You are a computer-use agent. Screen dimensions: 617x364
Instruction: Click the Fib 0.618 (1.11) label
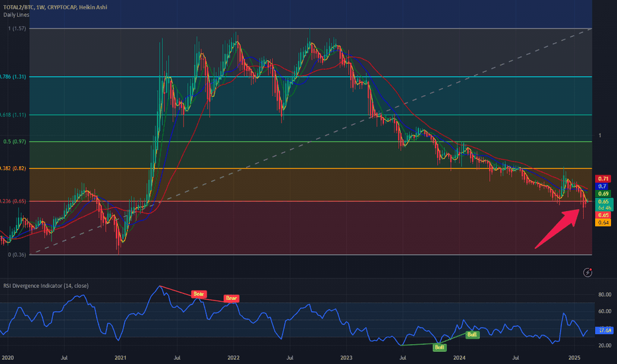pos(13,115)
